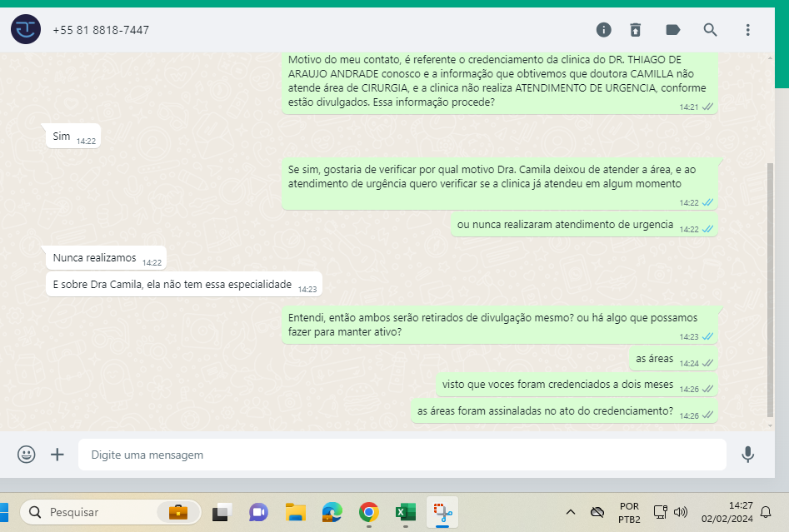Switch to Google Chrome on the taskbar
This screenshot has height=532, width=789.
point(369,512)
